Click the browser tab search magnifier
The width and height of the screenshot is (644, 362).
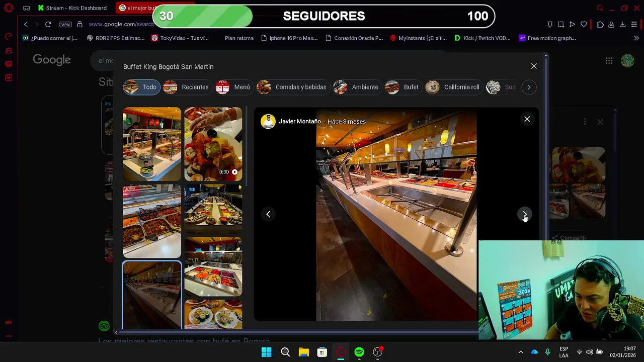click(600, 8)
